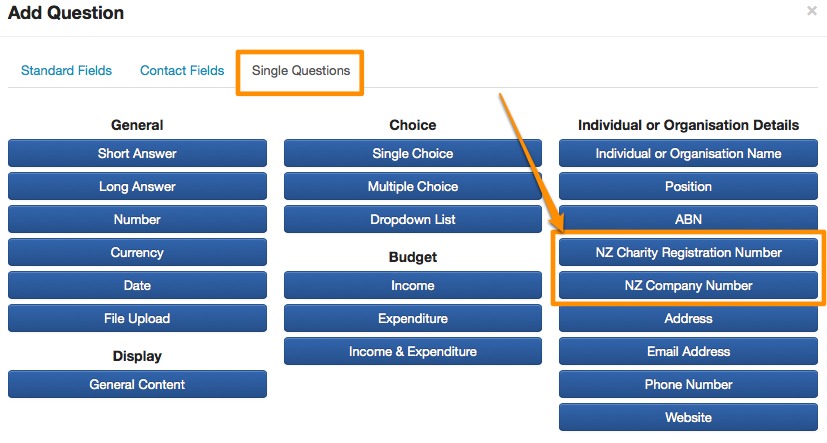Add a Single Choice question
Screen dimensions: 827x443
[413, 154]
